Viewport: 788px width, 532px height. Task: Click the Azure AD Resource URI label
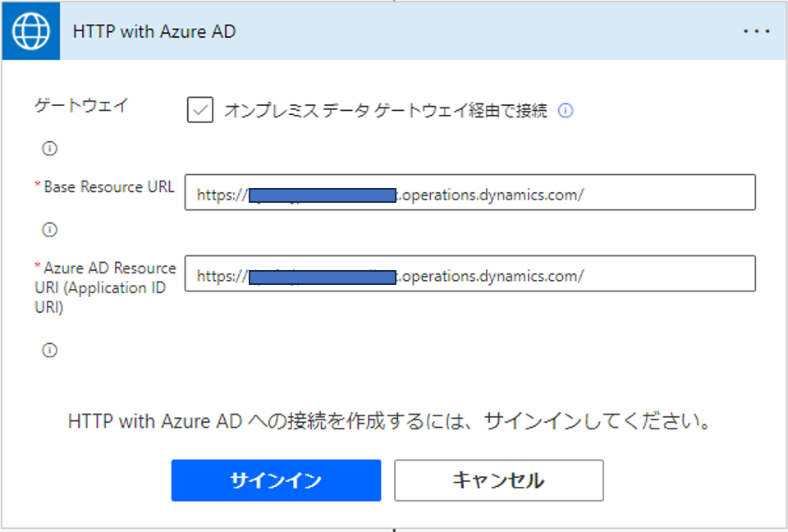[x=105, y=287]
